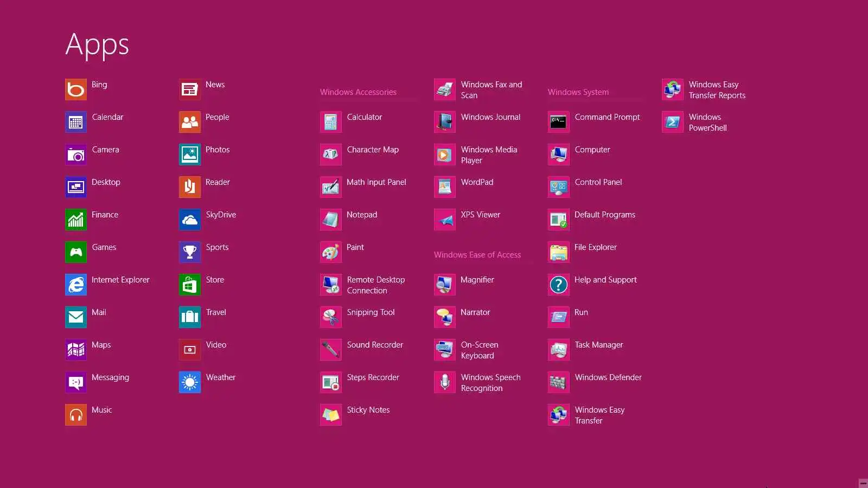
Task: Launch the Steps Recorder icon
Action: [331, 382]
